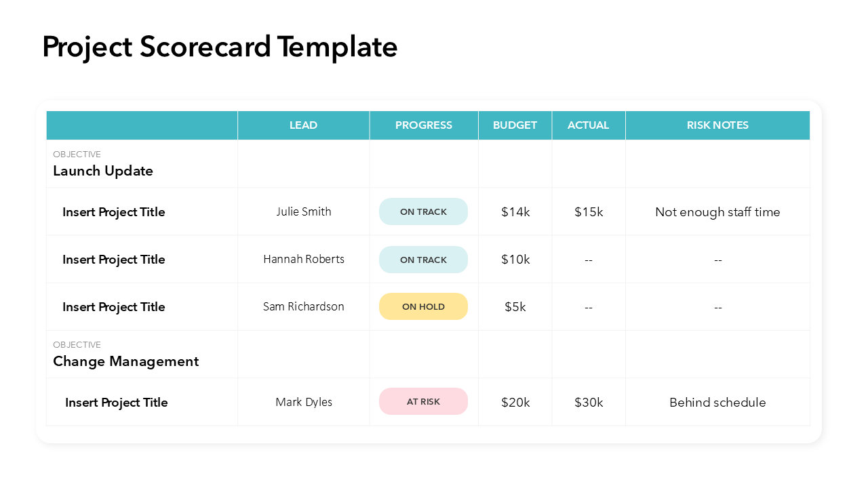Select the PROGRESS column header

(423, 125)
